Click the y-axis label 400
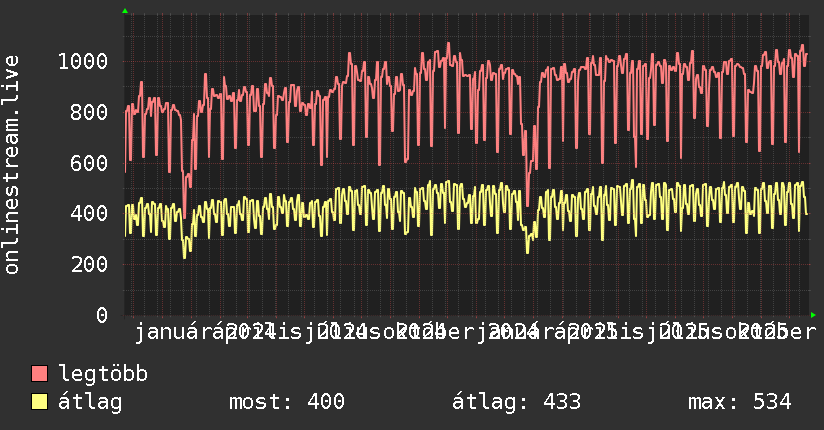 pos(89,213)
